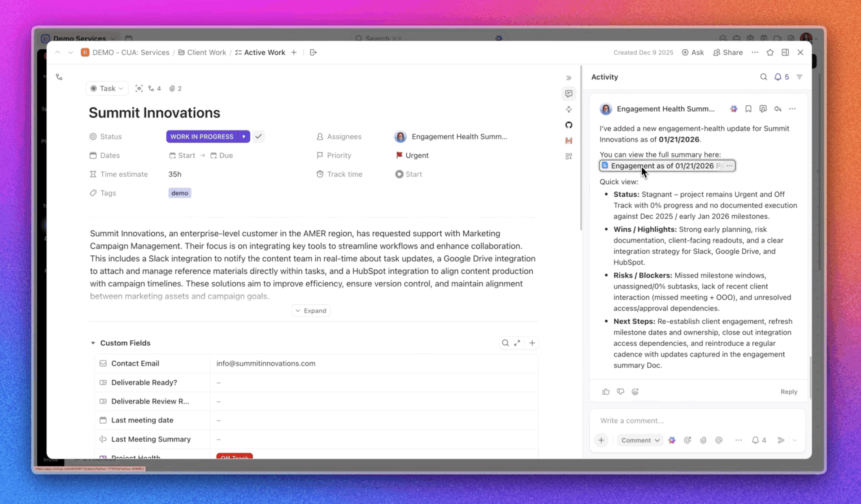The width and height of the screenshot is (861, 504).
Task: Click the thumbs up reaction icon
Action: 606,391
